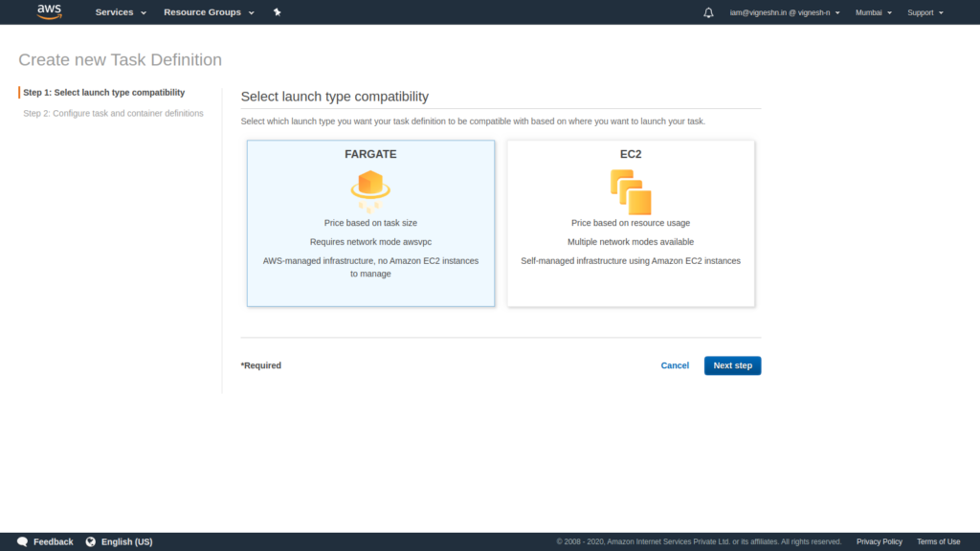Image resolution: width=980 pixels, height=551 pixels.
Task: Click the Next step button
Action: pyautogui.click(x=732, y=365)
